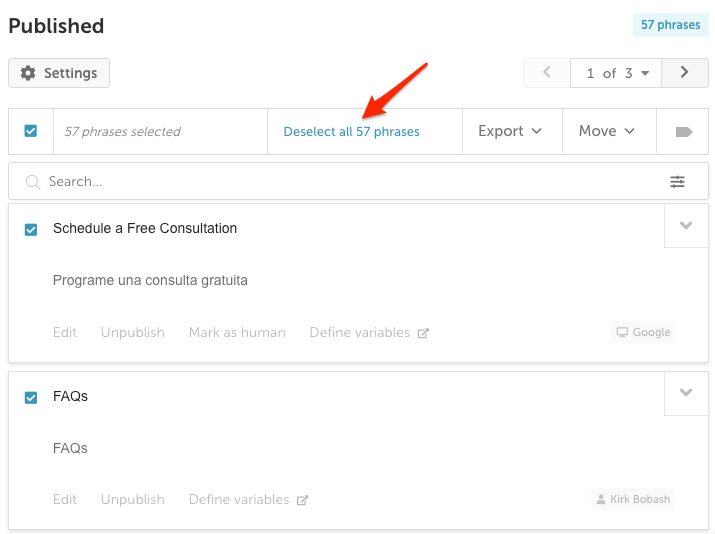
Task: Click the tag label icon
Action: pyautogui.click(x=684, y=132)
